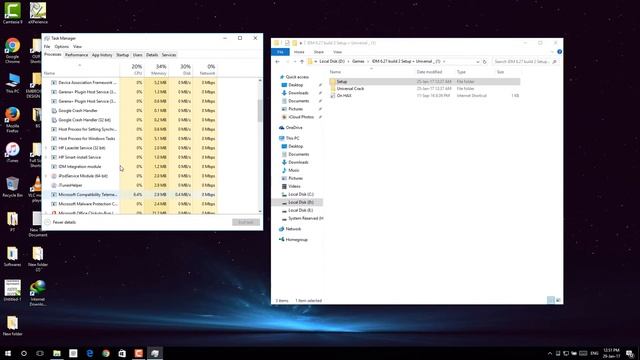Select the Recycle Bin desktop icon
640x360 pixels.
(13, 187)
